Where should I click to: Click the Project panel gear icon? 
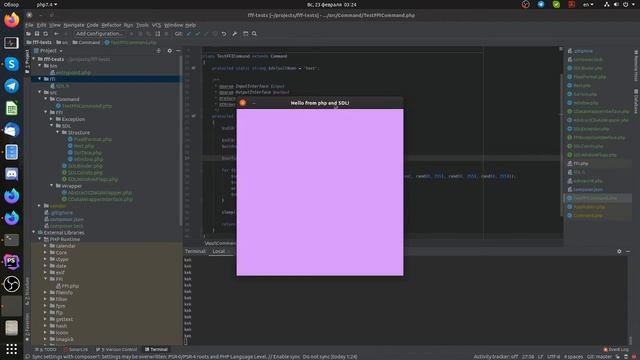click(x=170, y=51)
